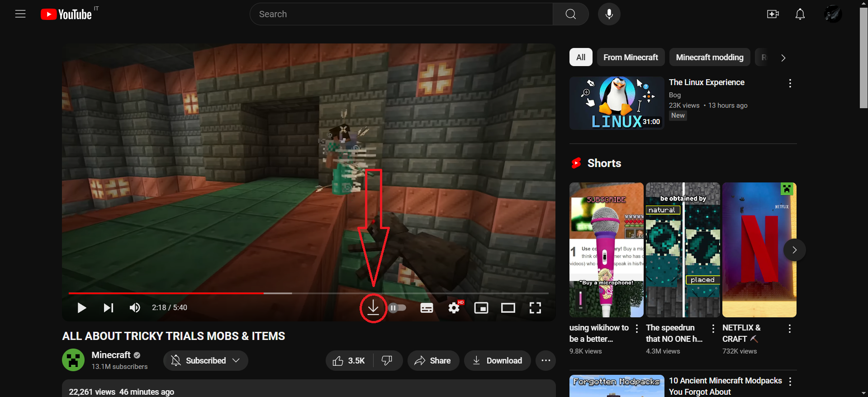Expand the Subscribed notification dropdown
868x397 pixels.
coord(206,360)
